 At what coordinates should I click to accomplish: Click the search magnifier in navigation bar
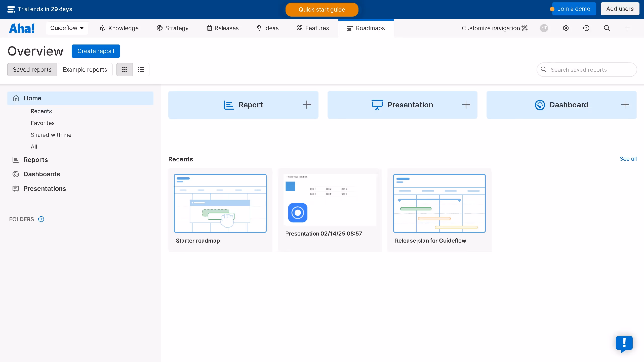pos(607,28)
